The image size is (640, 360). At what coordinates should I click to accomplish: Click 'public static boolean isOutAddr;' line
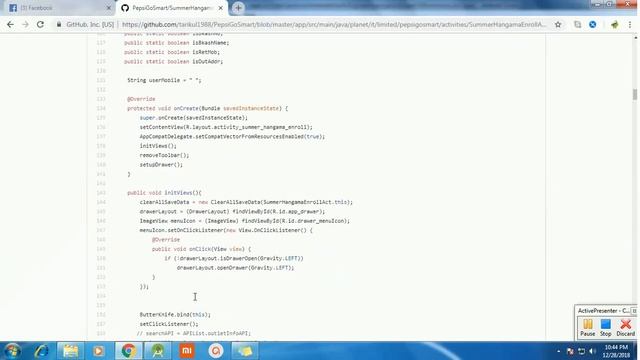(173, 61)
